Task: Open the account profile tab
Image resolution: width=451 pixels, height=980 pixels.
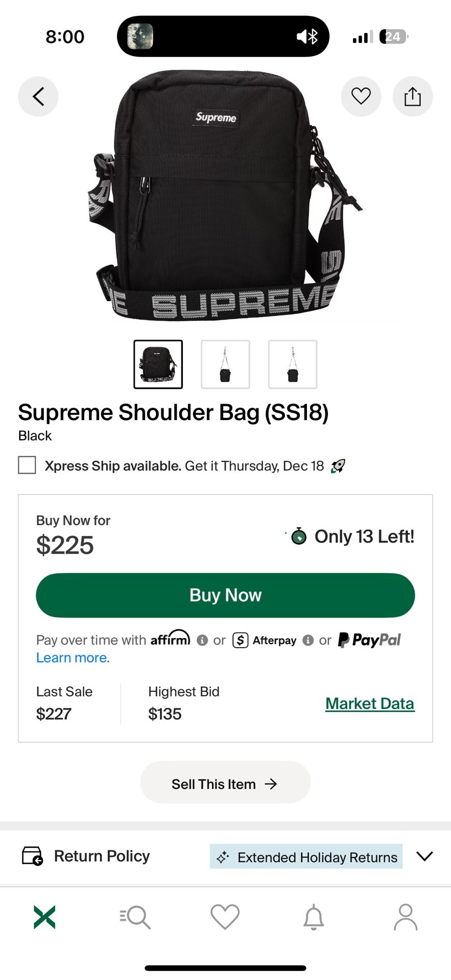Action: click(406, 917)
